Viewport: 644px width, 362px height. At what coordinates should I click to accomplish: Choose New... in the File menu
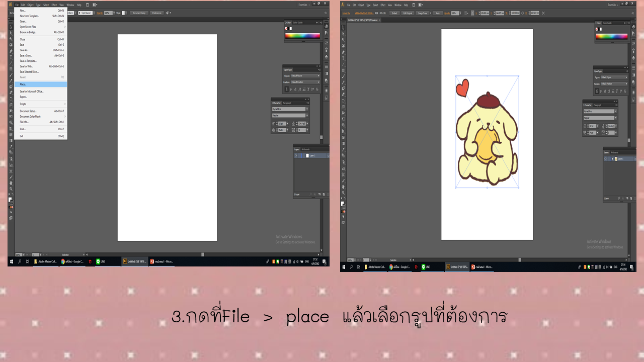41,11
